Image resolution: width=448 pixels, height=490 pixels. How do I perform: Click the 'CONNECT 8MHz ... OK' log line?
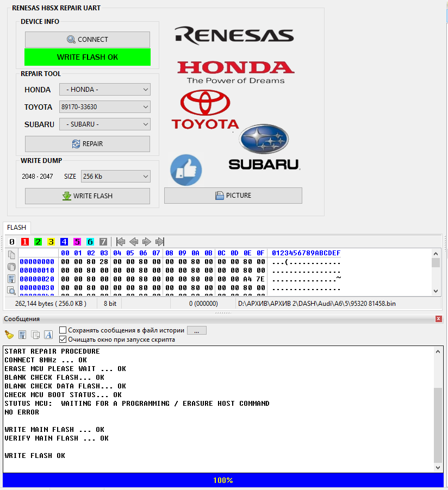click(46, 360)
